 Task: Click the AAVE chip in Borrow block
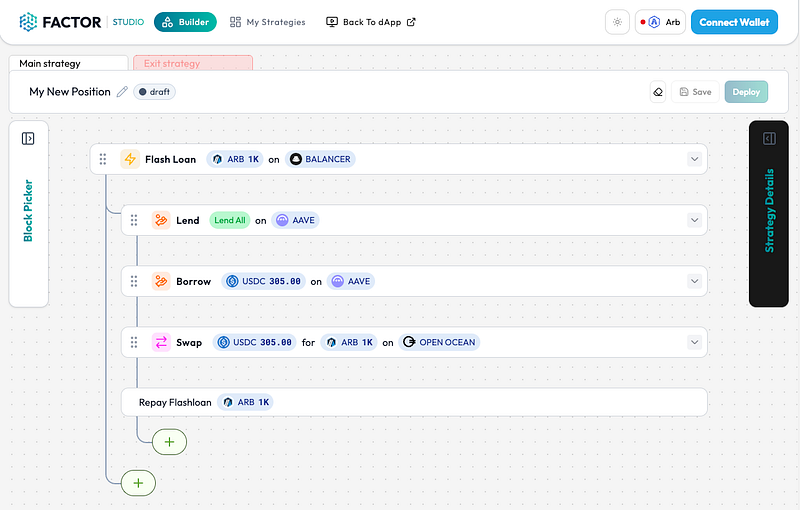coord(351,281)
